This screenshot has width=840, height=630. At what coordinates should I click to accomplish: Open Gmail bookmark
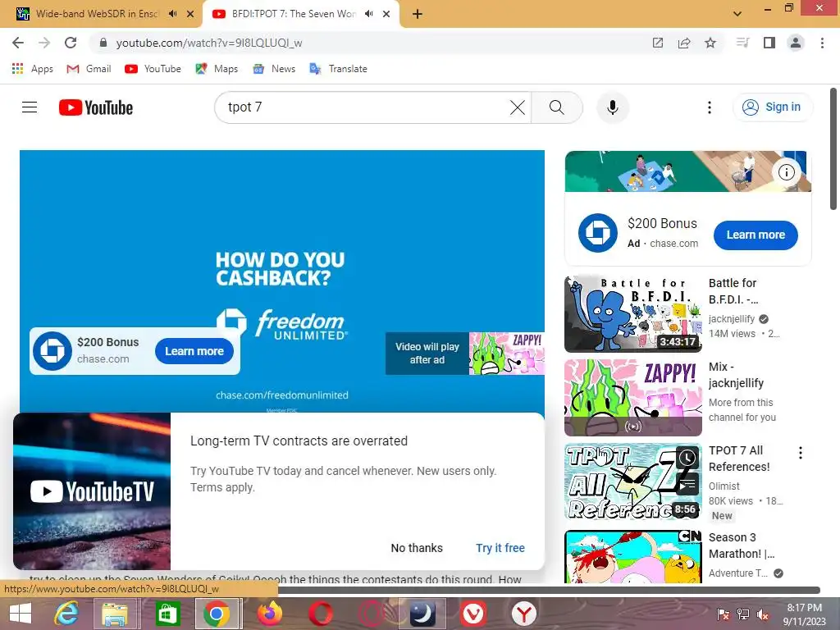pyautogui.click(x=89, y=69)
